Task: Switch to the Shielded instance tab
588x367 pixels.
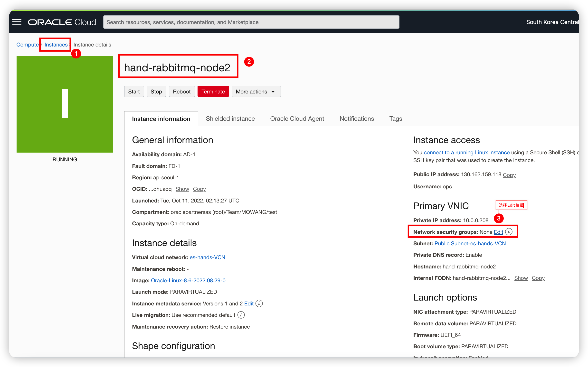Action: [230, 119]
